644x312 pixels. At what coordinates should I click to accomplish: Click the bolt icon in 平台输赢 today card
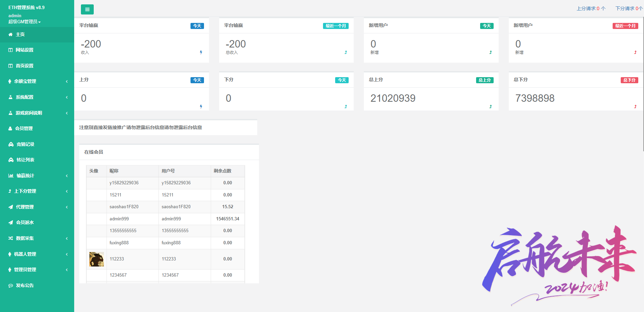pyautogui.click(x=201, y=52)
